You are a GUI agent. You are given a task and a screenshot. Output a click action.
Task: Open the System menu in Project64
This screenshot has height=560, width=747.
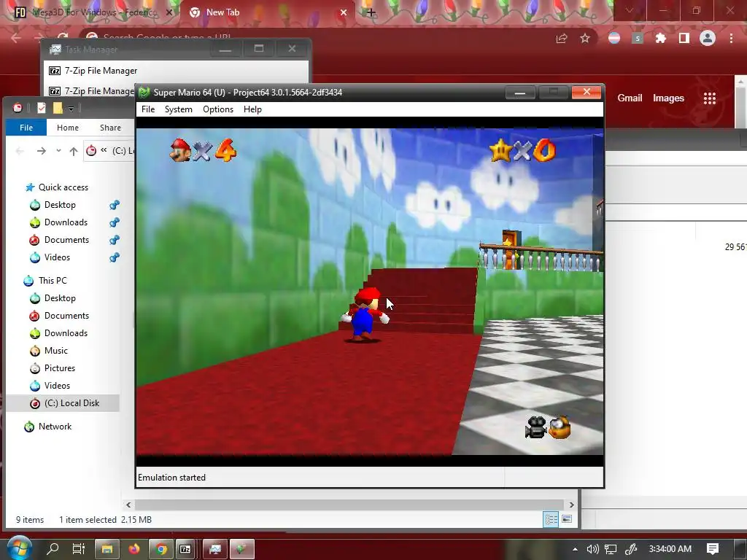tap(179, 109)
